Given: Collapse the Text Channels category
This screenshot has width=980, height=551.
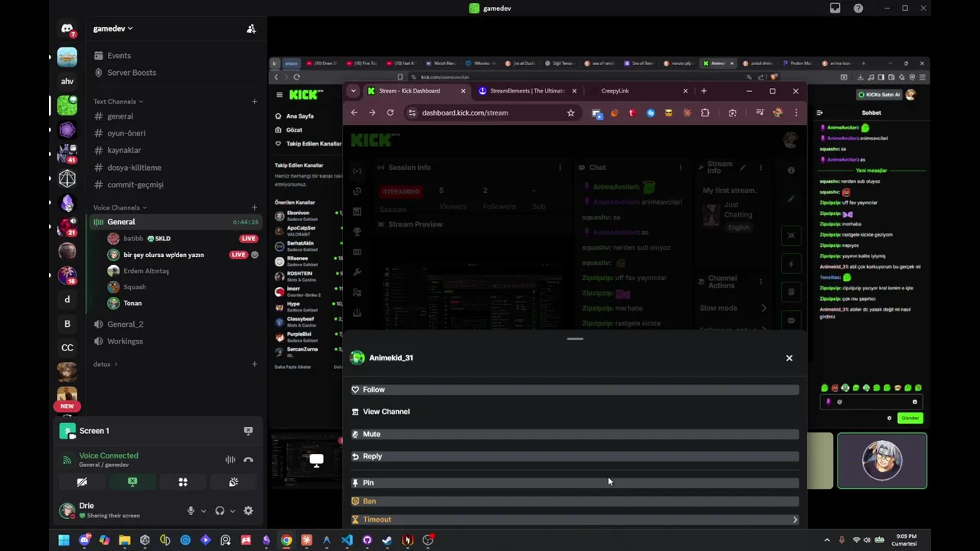Looking at the screenshot, I should coord(118,101).
